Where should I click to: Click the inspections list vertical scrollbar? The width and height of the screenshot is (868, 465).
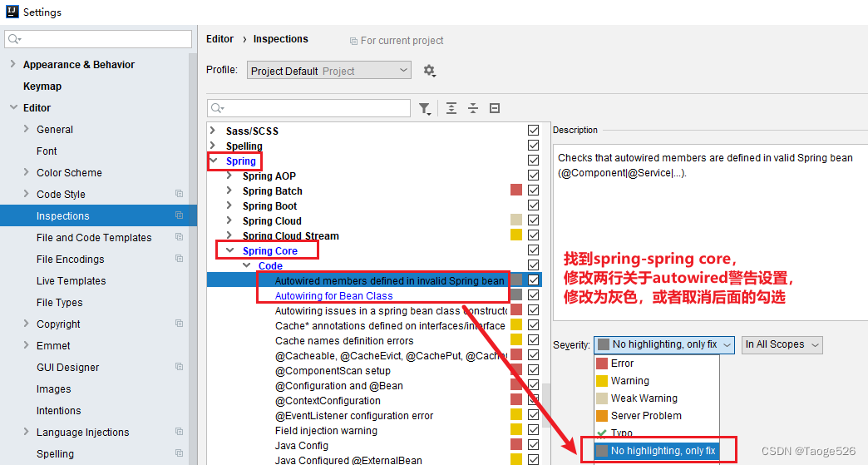545,404
